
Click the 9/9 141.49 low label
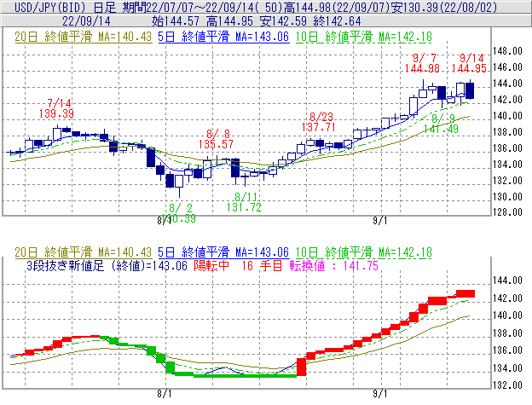pos(441,124)
